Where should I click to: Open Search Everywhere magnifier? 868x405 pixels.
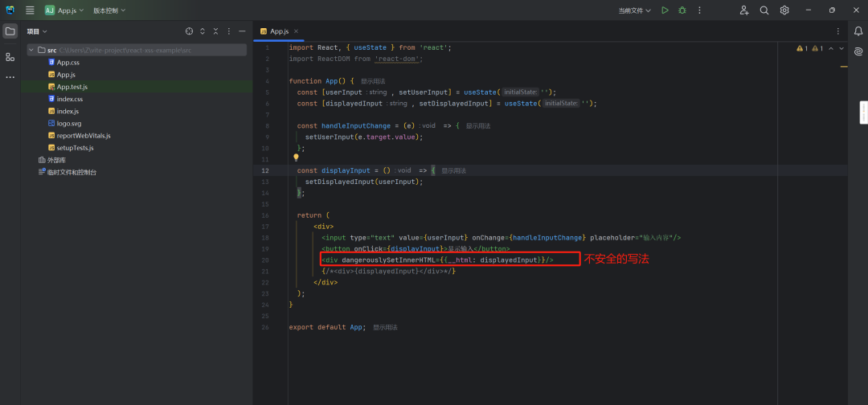tap(764, 10)
